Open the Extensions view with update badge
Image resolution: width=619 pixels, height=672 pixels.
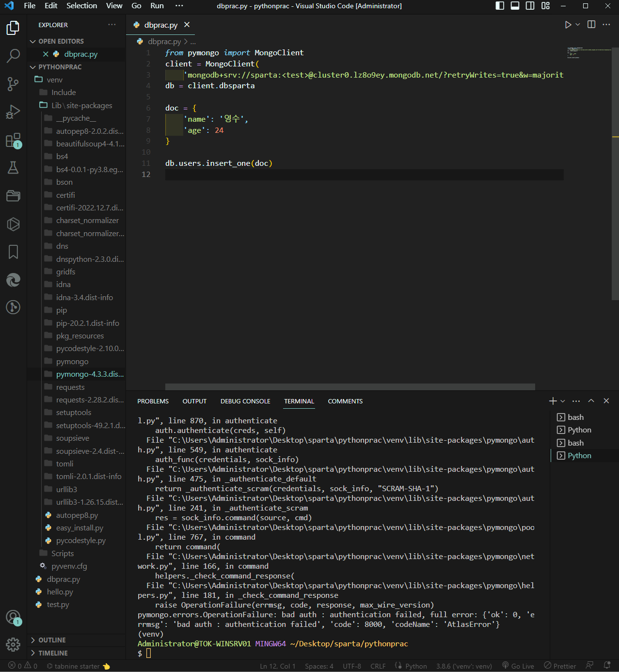(x=13, y=141)
